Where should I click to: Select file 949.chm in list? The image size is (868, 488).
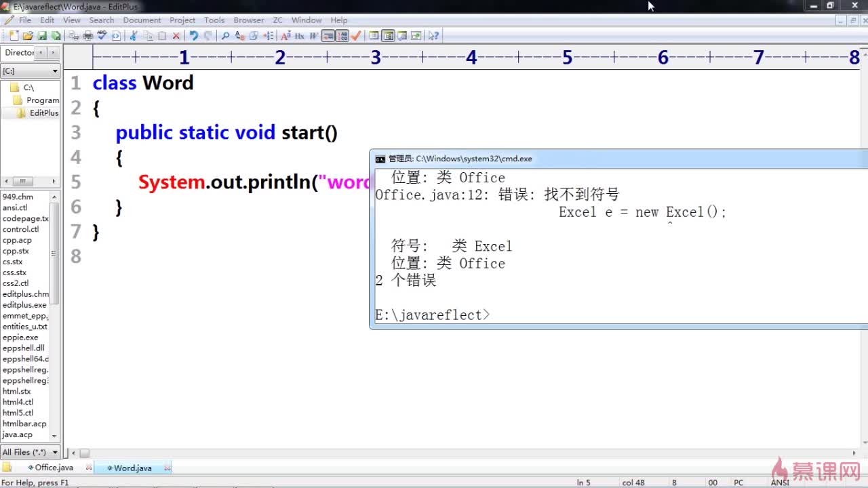[18, 197]
